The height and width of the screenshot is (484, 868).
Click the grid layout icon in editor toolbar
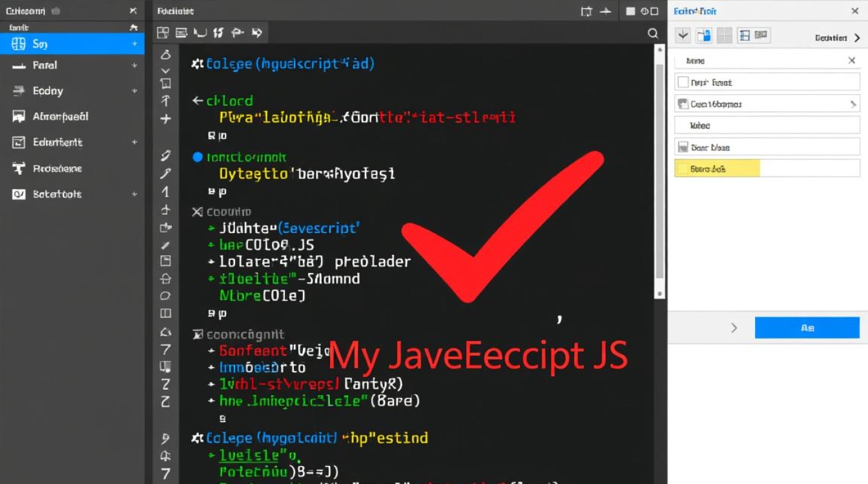click(x=163, y=33)
